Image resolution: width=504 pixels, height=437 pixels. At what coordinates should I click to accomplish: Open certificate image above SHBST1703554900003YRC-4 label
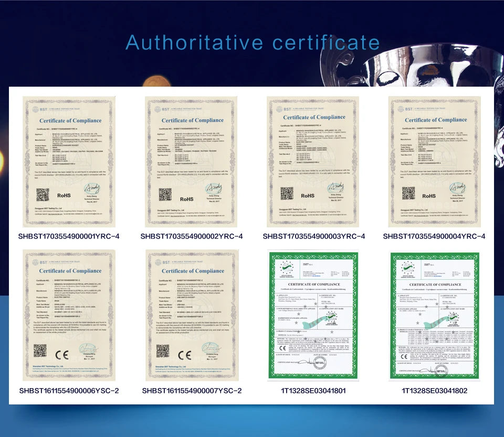pyautogui.click(x=313, y=161)
